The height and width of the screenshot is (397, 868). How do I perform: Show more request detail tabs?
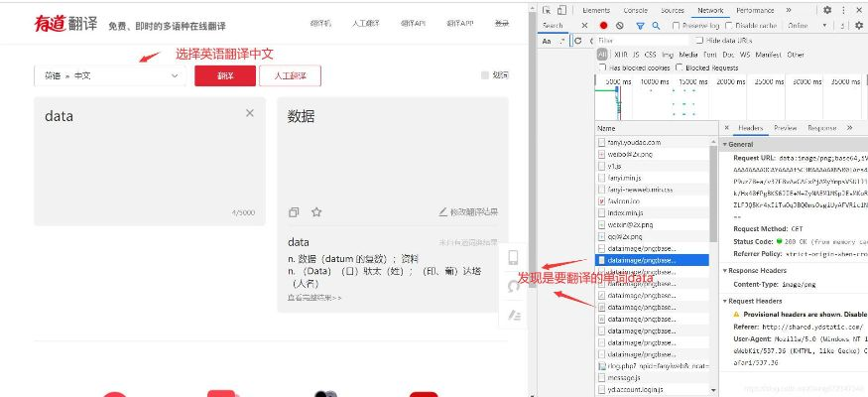click(849, 128)
